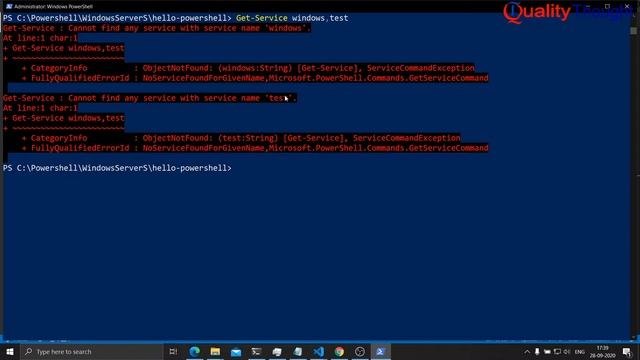Show hidden system tray icons
640x360 pixels.
(x=527, y=351)
